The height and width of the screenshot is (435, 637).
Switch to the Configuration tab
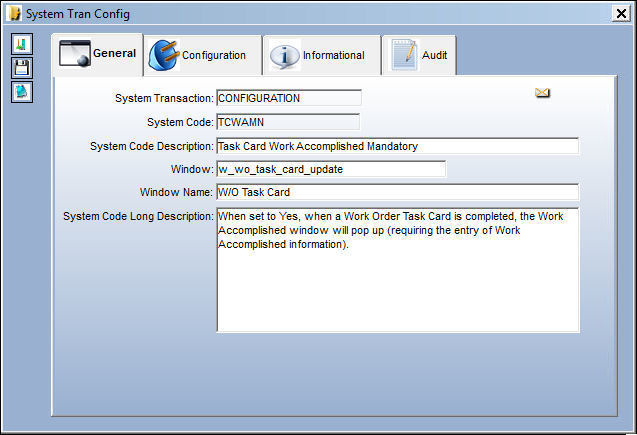(x=203, y=55)
